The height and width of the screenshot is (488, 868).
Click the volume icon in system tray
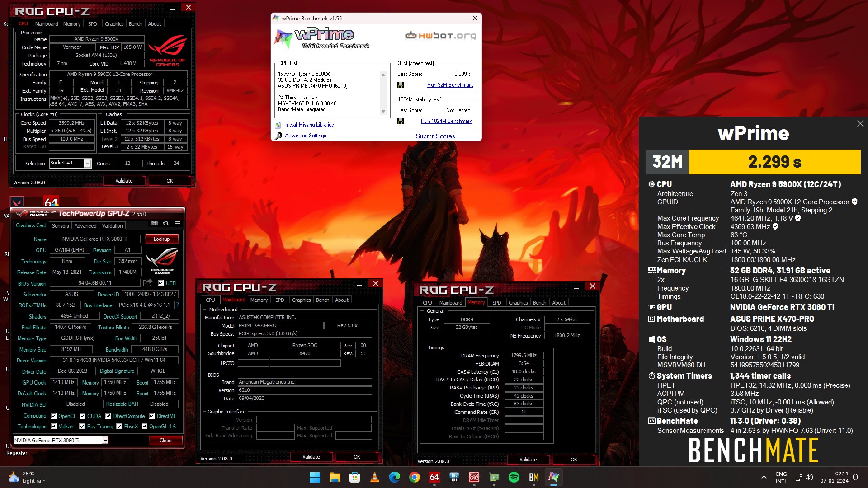[x=809, y=477]
